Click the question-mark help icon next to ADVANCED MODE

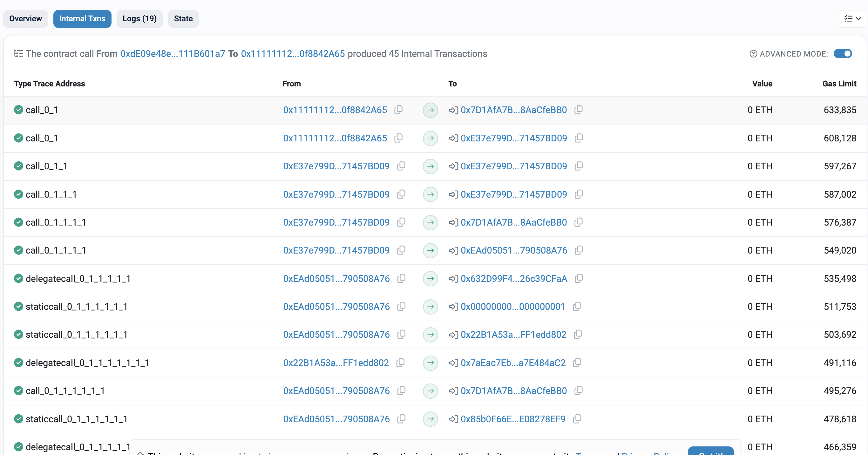coord(753,54)
